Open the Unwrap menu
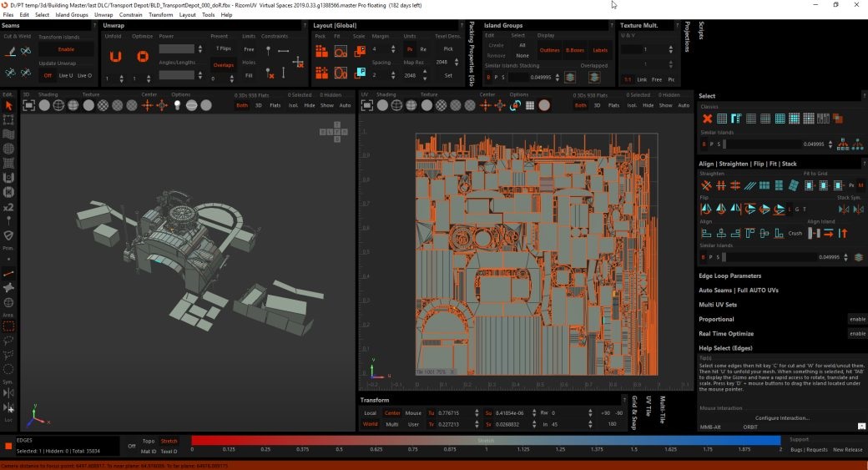This screenshot has height=470, width=868. tap(103, 15)
